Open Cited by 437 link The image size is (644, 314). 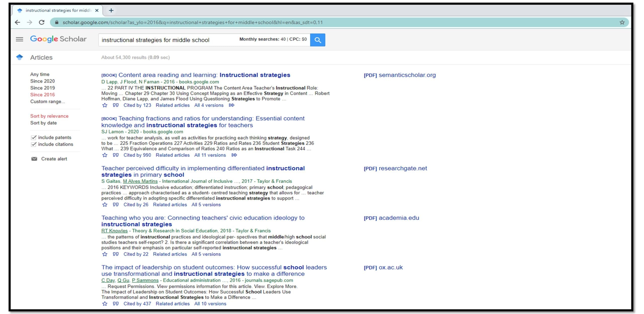[137, 304]
